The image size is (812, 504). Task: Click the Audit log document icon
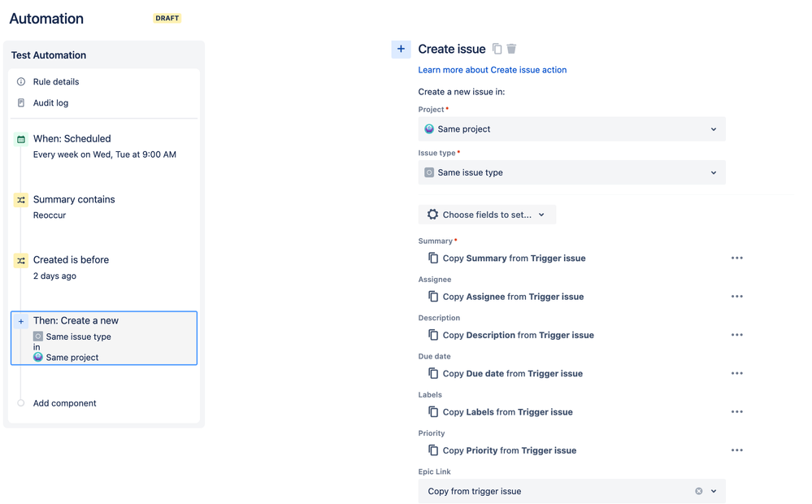point(20,102)
